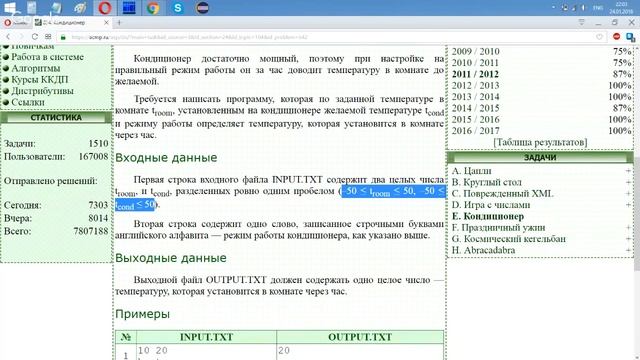Open Opera tab menu icon

click(582, 22)
